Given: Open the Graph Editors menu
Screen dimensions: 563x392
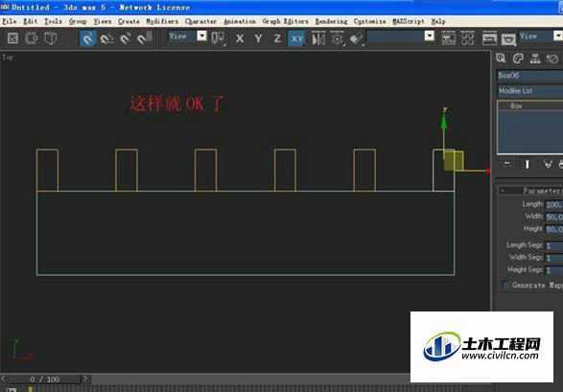Looking at the screenshot, I should tap(286, 21).
